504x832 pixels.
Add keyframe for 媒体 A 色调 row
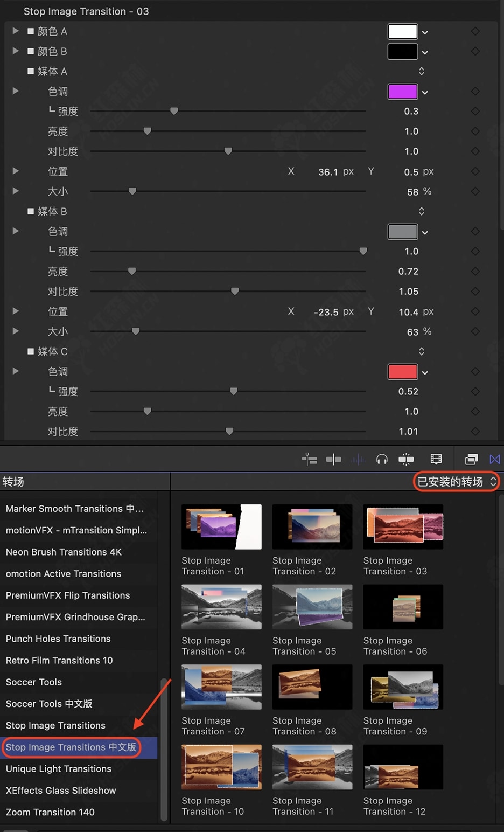475,91
